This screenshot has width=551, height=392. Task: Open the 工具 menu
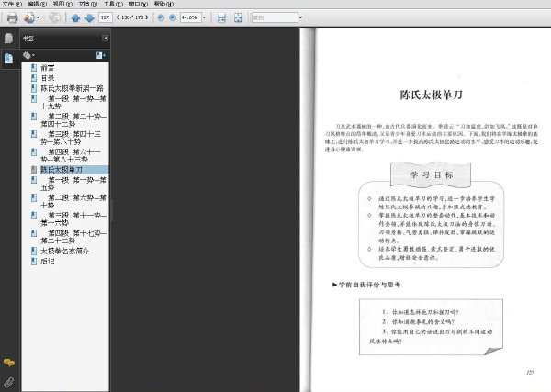tap(113, 4)
